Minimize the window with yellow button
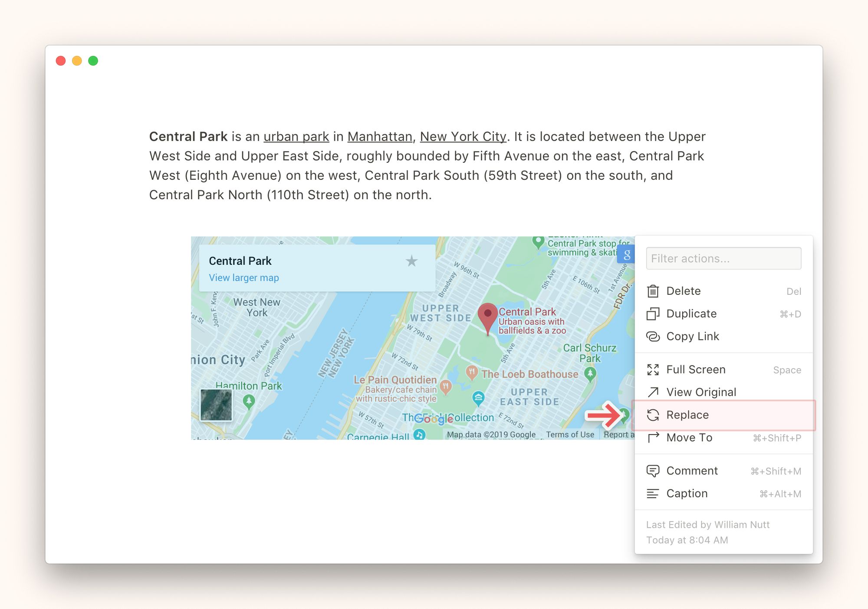 point(77,61)
